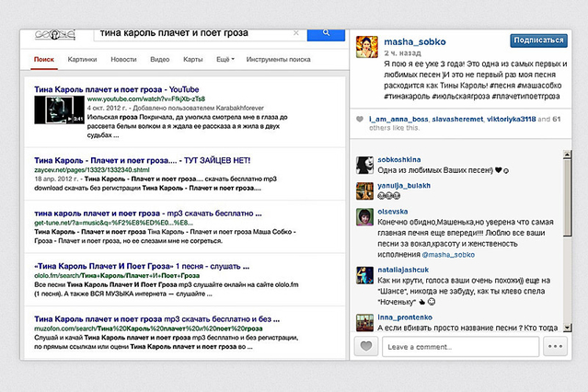
Task: Click the #июльскаягроза hashtag
Action: tap(460, 97)
